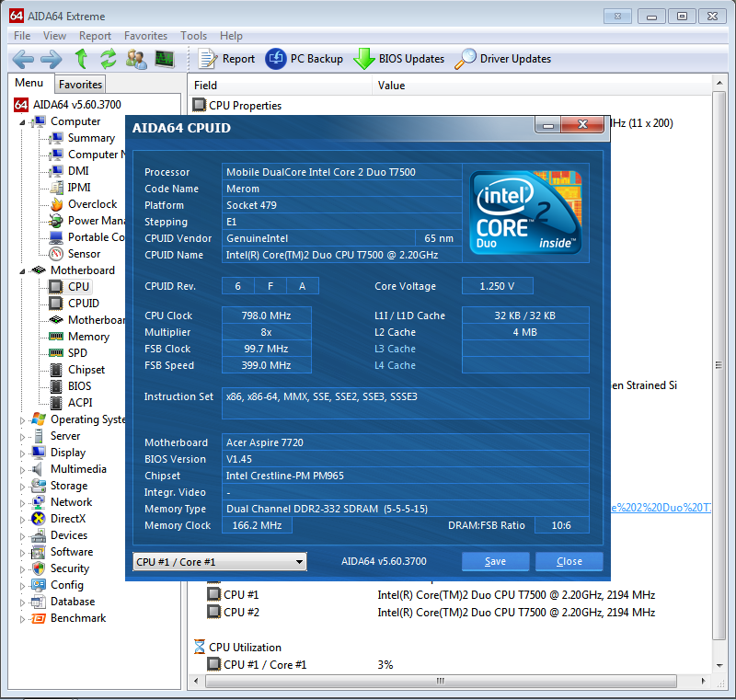Viewport: 736px width, 700px height.
Task: Click the Back navigation arrow icon
Action: 22,59
